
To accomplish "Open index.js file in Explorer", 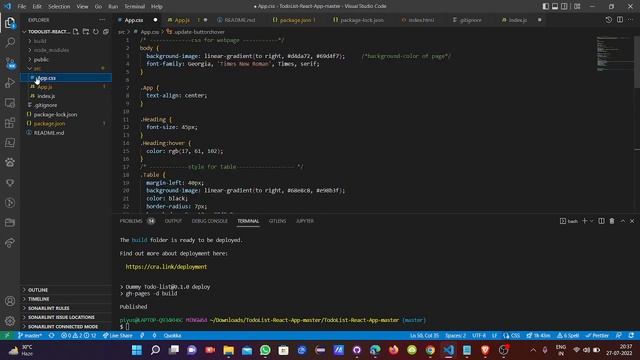I will click(x=46, y=96).
